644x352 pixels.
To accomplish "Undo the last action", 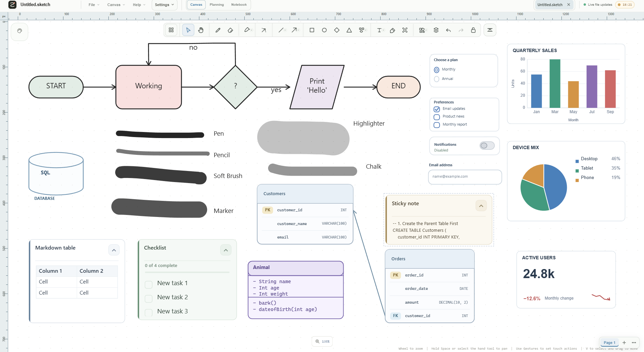I will tap(448, 30).
